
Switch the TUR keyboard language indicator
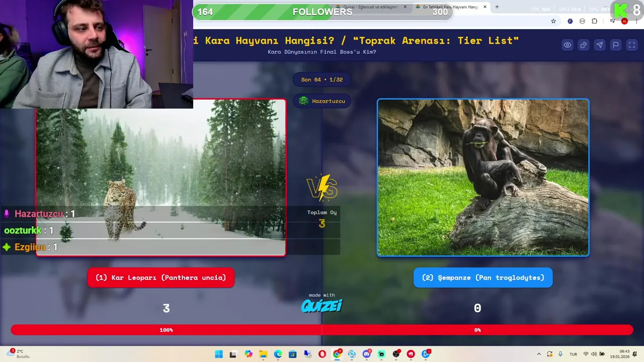tap(573, 354)
